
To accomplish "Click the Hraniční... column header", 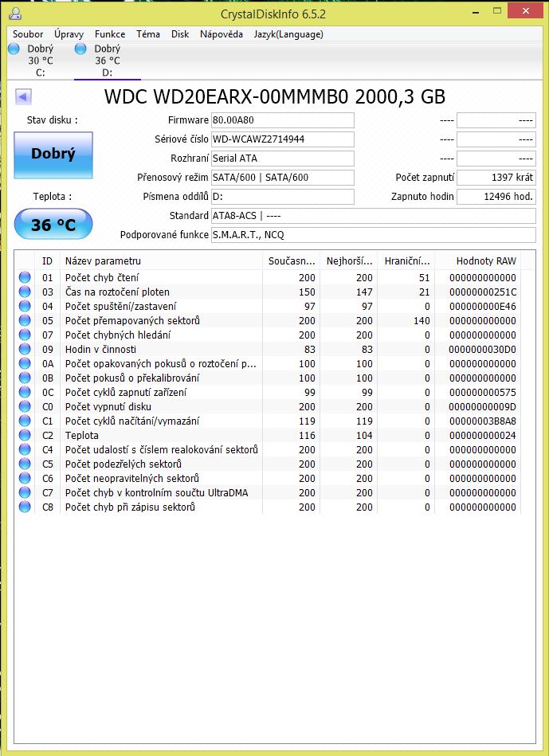I will pos(406,260).
